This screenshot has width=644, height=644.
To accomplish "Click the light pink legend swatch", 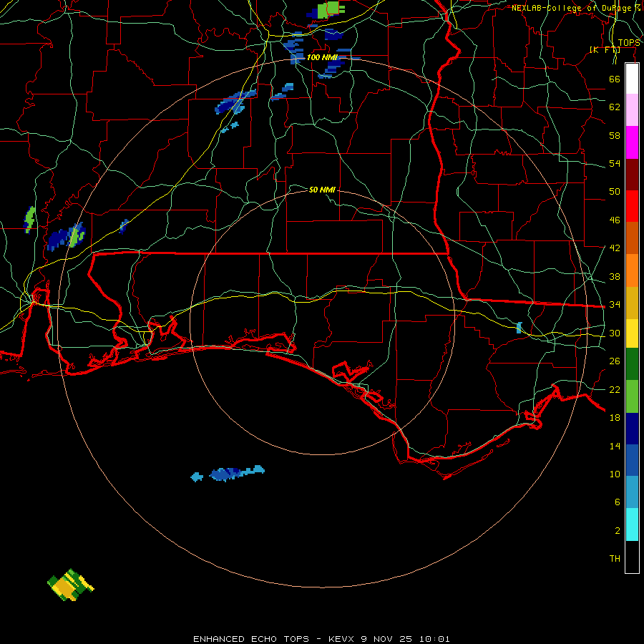I will pyautogui.click(x=632, y=110).
